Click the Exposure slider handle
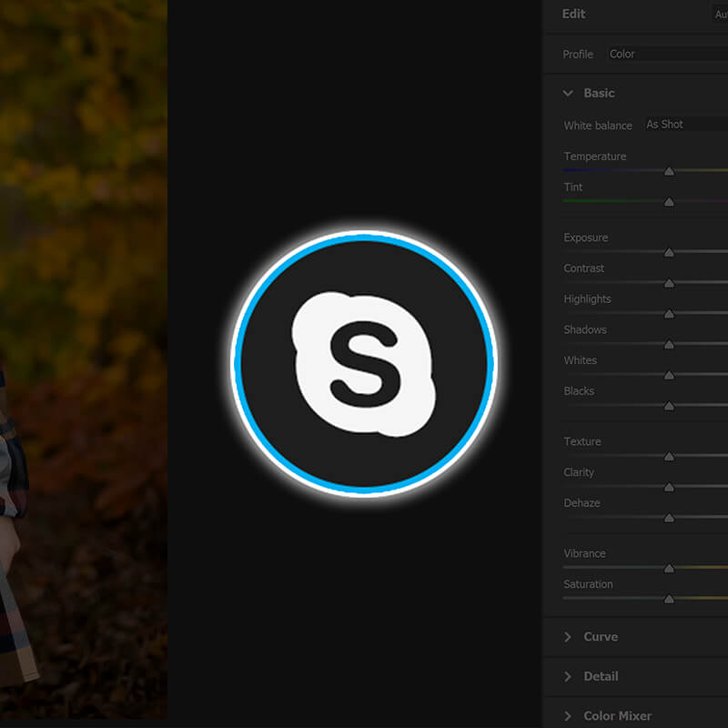Image resolution: width=728 pixels, height=728 pixels. click(x=669, y=253)
